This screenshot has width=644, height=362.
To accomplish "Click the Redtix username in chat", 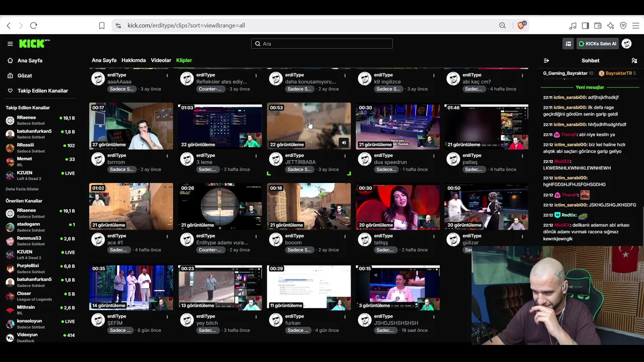I will (569, 215).
